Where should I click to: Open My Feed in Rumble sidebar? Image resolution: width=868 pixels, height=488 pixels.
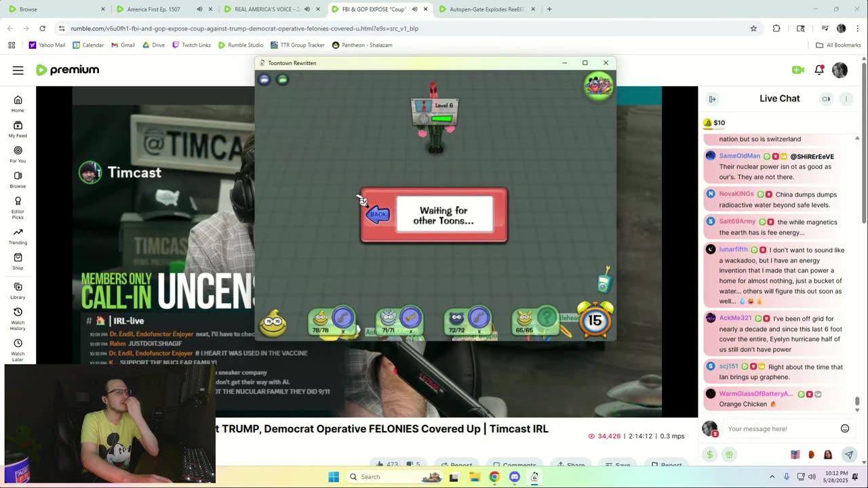18,129
